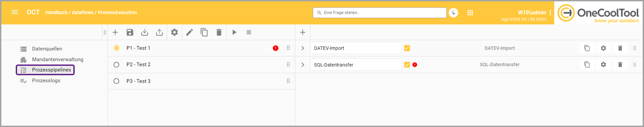Screen dimensions: 644x127
Task: Open user options three-dot menu
Action: coord(550,13)
